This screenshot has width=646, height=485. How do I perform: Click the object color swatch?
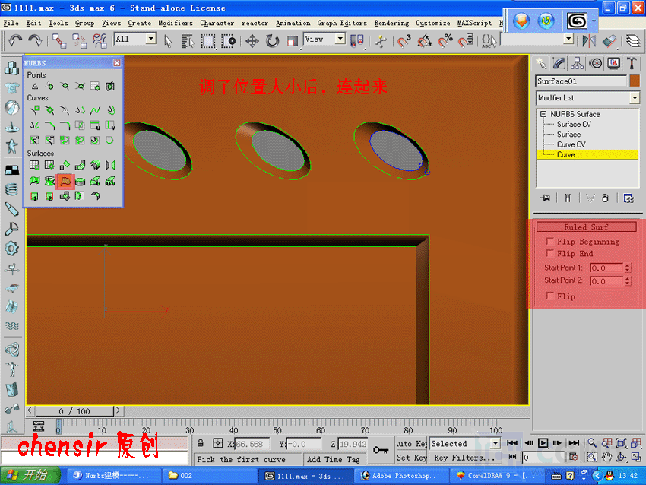[x=634, y=81]
